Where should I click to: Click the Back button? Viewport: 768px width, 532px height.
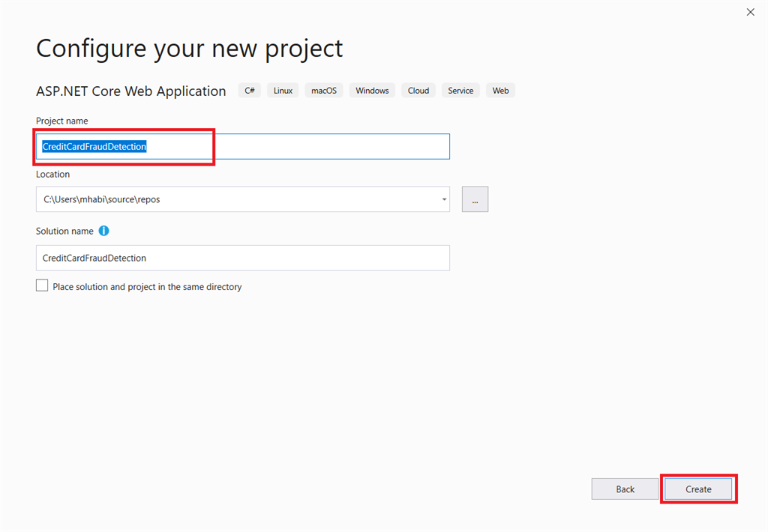pos(625,489)
